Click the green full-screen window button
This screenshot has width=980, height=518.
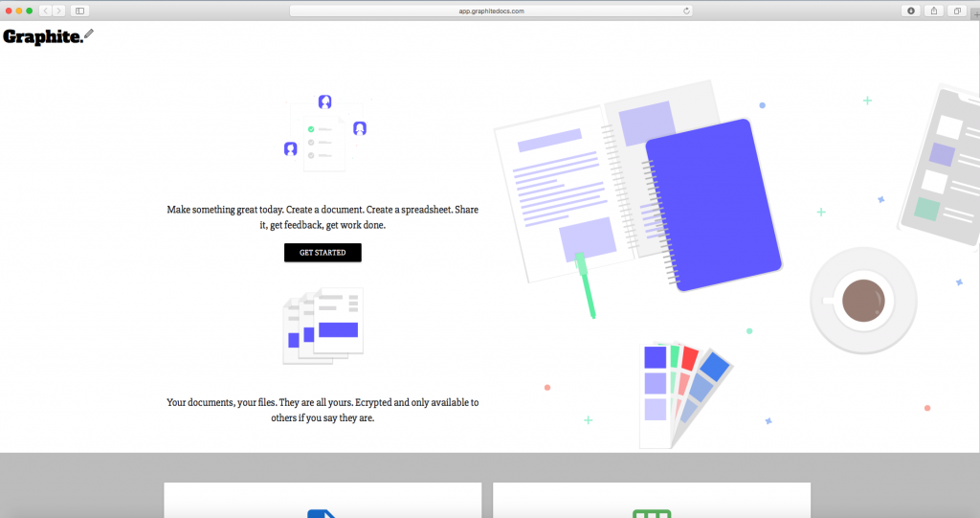(x=30, y=11)
